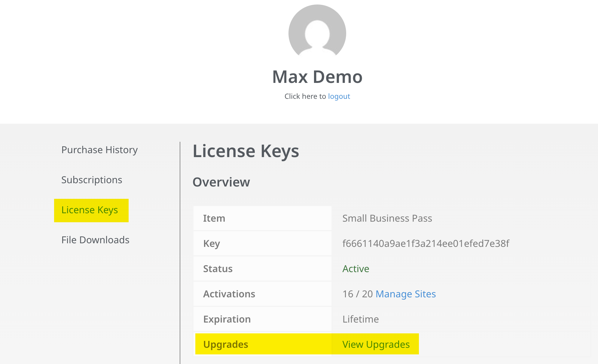The width and height of the screenshot is (598, 364).
Task: Click the Small Business Pass item value
Action: tap(387, 218)
